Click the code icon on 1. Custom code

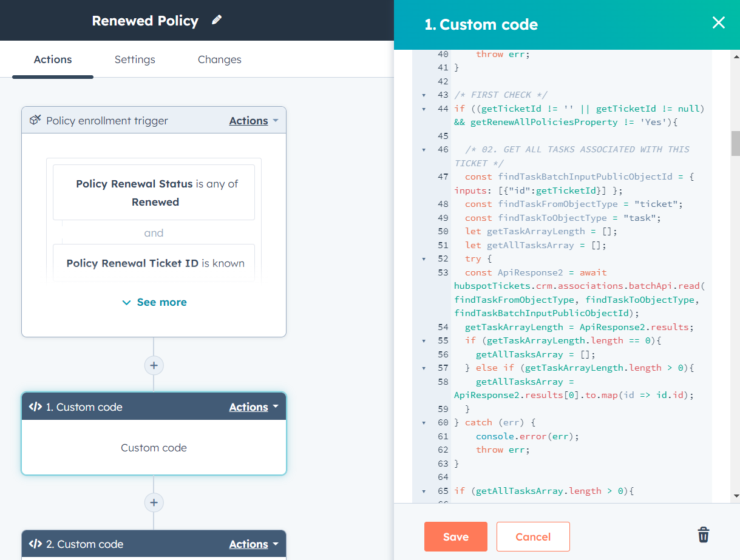pyautogui.click(x=35, y=407)
